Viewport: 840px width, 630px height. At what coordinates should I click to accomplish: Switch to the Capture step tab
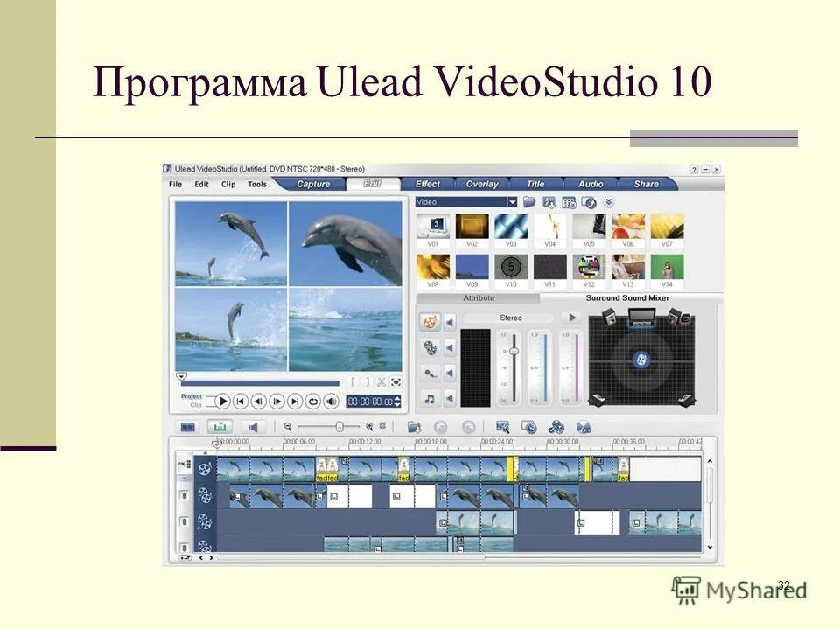pos(313,185)
